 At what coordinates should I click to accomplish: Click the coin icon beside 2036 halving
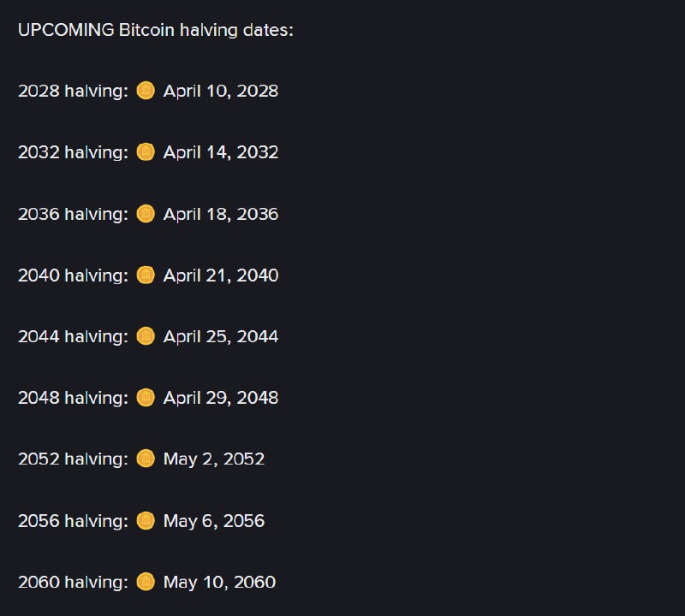click(x=146, y=214)
